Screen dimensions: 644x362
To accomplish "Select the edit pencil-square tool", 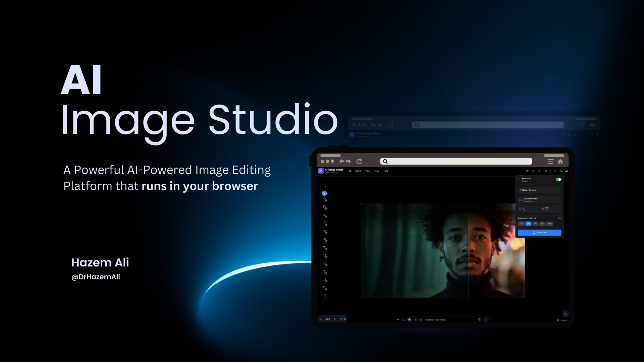I will [x=325, y=232].
